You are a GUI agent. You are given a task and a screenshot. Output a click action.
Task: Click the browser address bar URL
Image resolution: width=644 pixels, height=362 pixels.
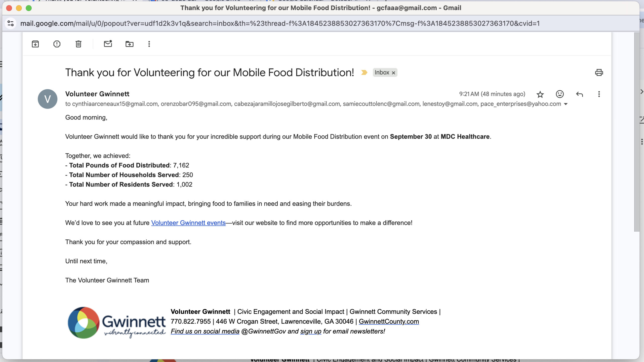(x=280, y=23)
